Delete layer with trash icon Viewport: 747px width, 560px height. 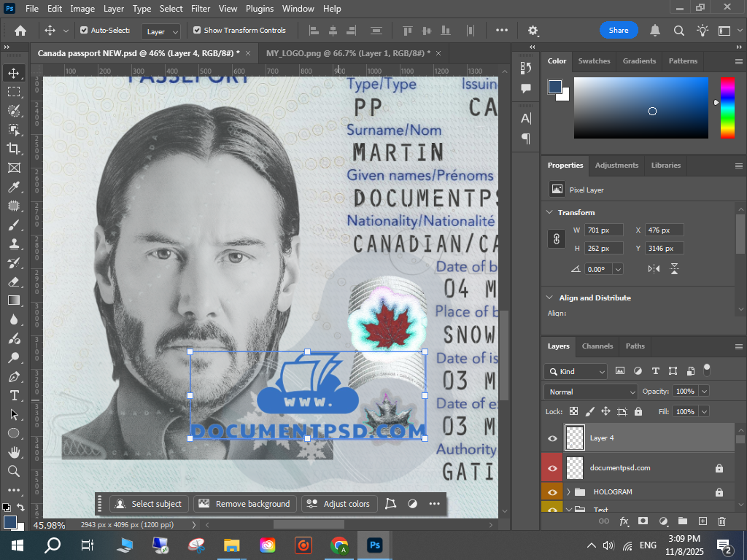tap(721, 521)
